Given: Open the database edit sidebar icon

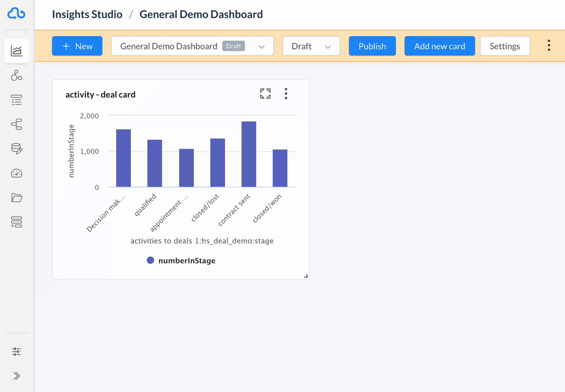Looking at the screenshot, I should [x=17, y=149].
